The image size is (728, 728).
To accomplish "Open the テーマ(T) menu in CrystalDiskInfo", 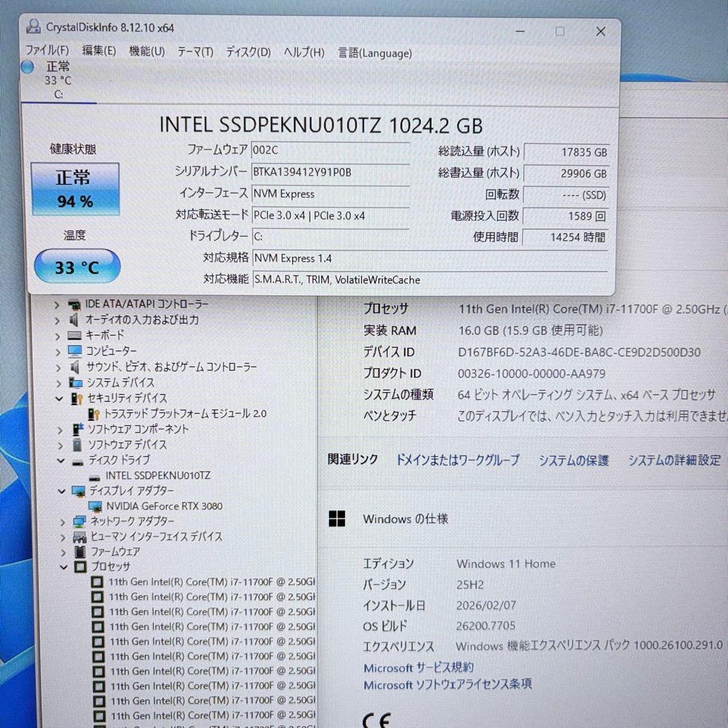I will point(195,53).
